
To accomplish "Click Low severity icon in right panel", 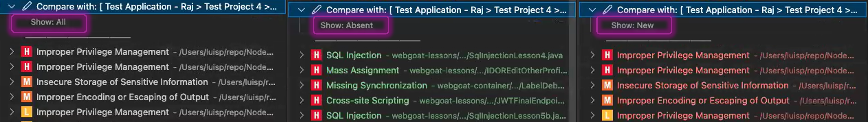I will coord(607,115).
